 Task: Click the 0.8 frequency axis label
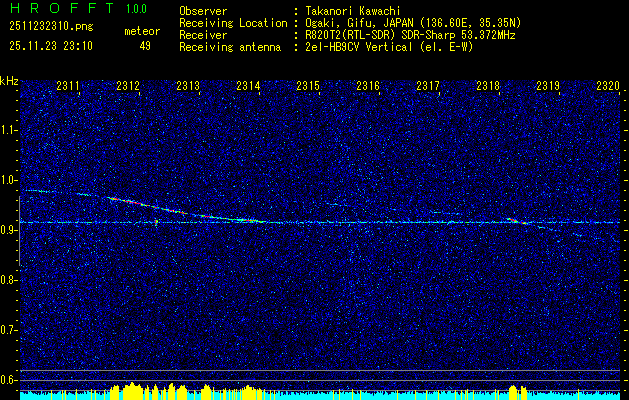click(x=9, y=280)
